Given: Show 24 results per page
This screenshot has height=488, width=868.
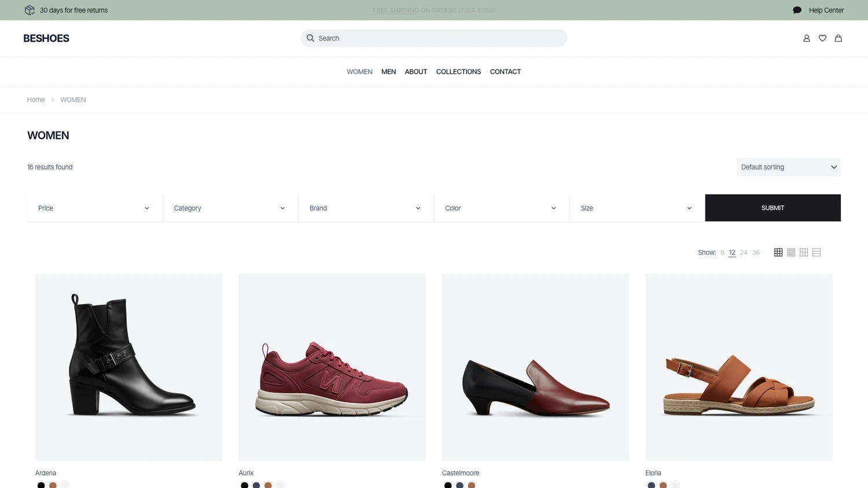Looking at the screenshot, I should tap(744, 252).
